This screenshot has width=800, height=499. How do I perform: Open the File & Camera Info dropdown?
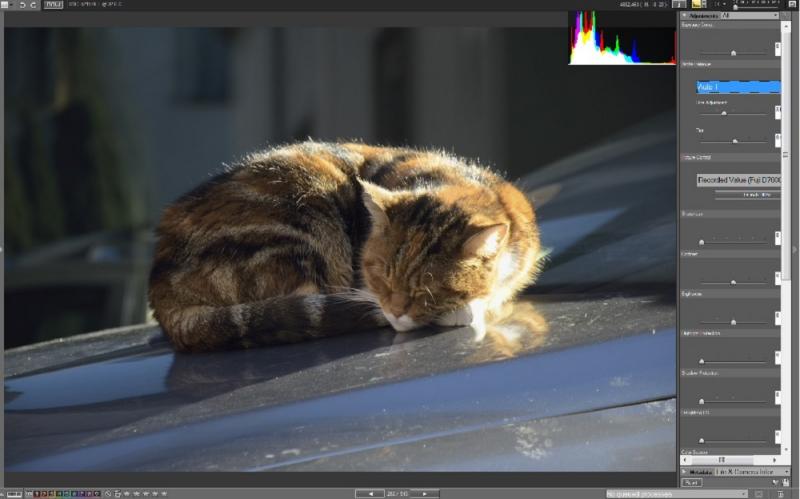point(752,472)
